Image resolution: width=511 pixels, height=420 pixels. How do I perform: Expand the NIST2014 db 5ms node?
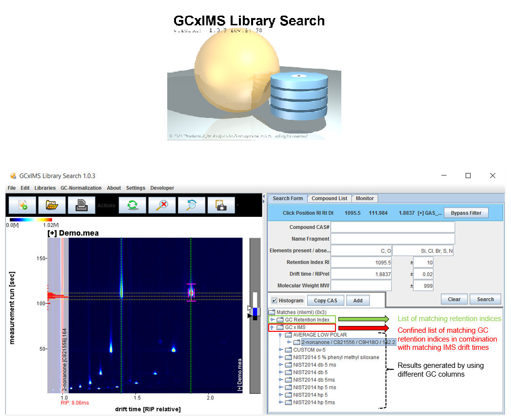280,380
